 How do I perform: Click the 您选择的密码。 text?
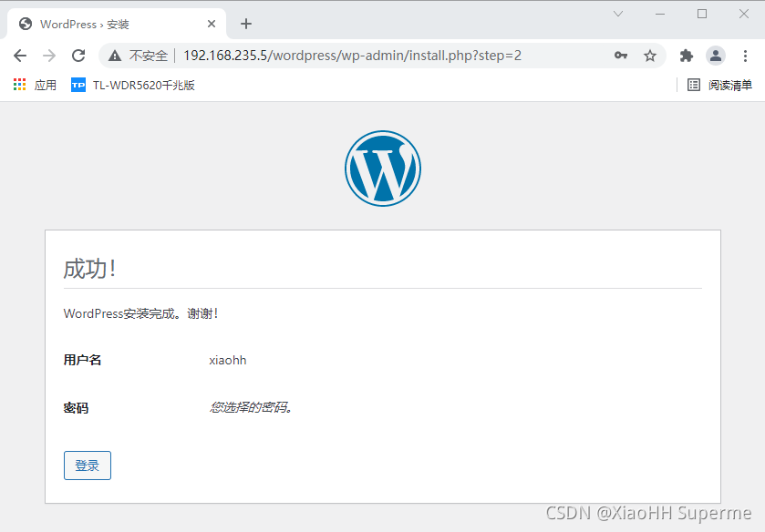(x=251, y=407)
